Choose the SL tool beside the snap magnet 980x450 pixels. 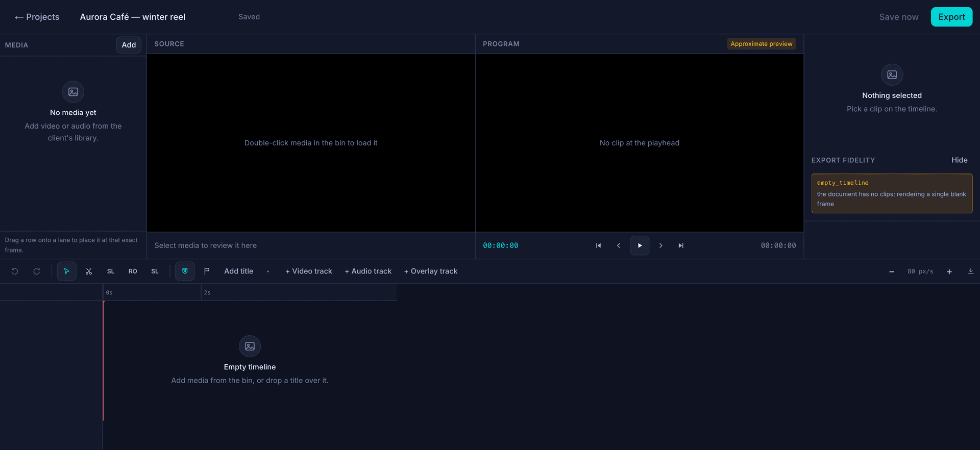[x=155, y=271]
